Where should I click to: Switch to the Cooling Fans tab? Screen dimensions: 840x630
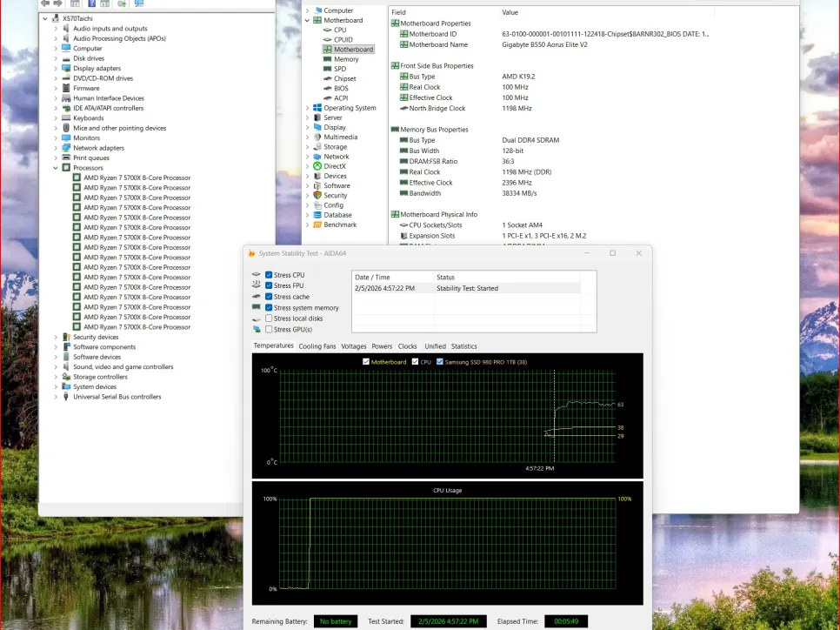pyautogui.click(x=317, y=346)
